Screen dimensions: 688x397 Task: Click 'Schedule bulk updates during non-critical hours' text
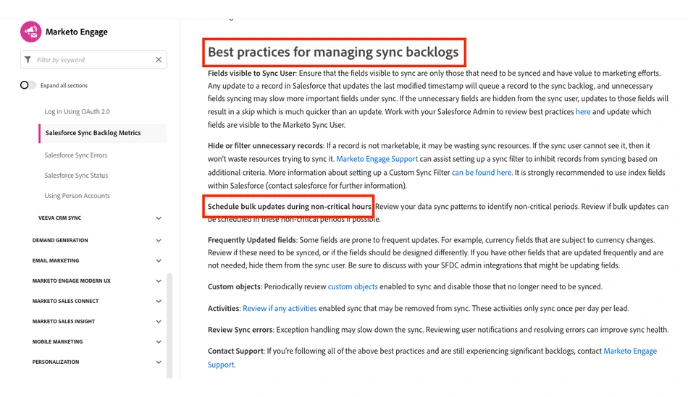pos(290,207)
